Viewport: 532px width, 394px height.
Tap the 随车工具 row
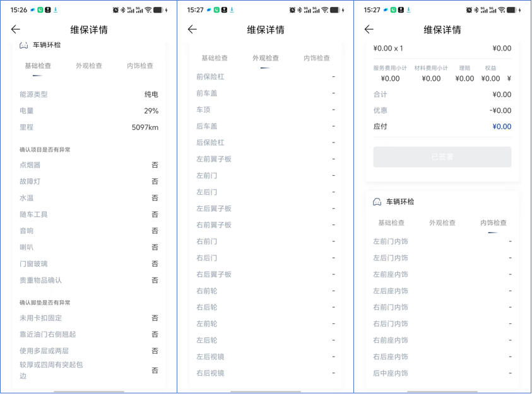pyautogui.click(x=89, y=214)
